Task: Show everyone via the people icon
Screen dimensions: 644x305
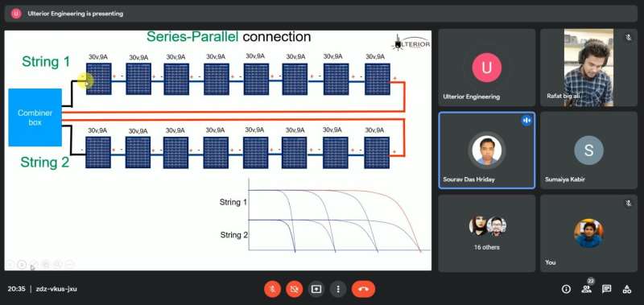Action: click(x=587, y=289)
